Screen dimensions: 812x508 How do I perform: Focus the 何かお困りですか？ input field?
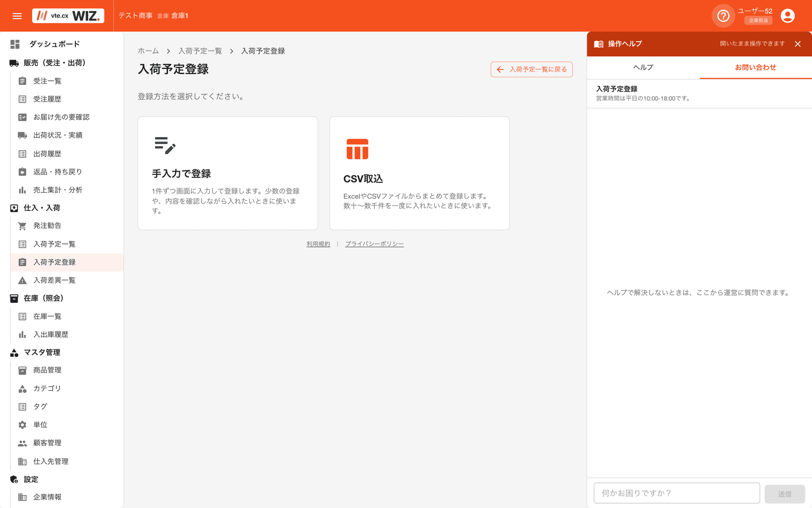(x=677, y=493)
